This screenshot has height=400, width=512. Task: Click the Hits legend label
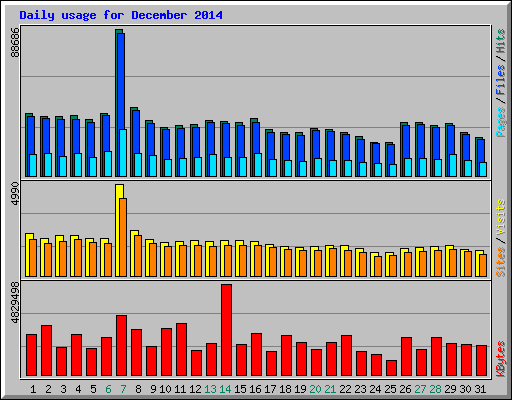501,41
